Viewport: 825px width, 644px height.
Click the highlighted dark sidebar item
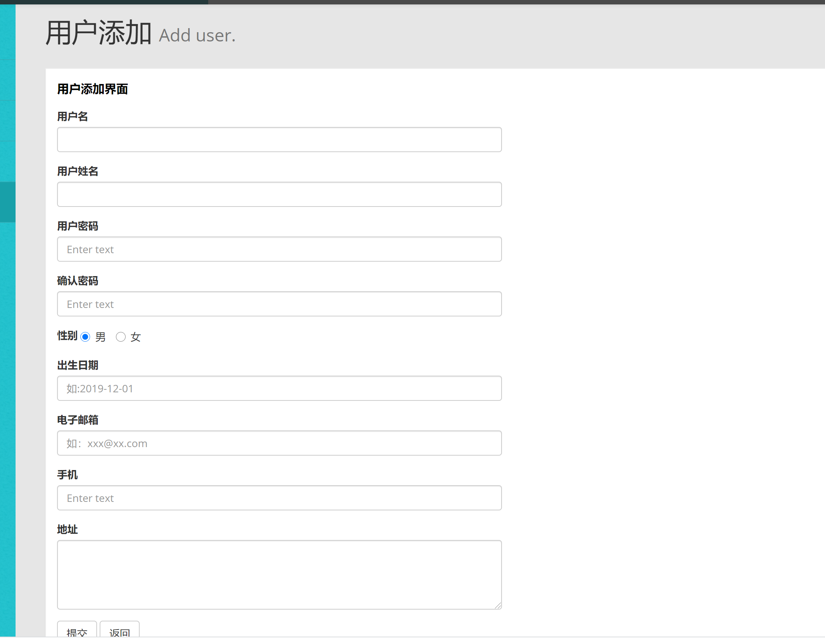(x=7, y=202)
